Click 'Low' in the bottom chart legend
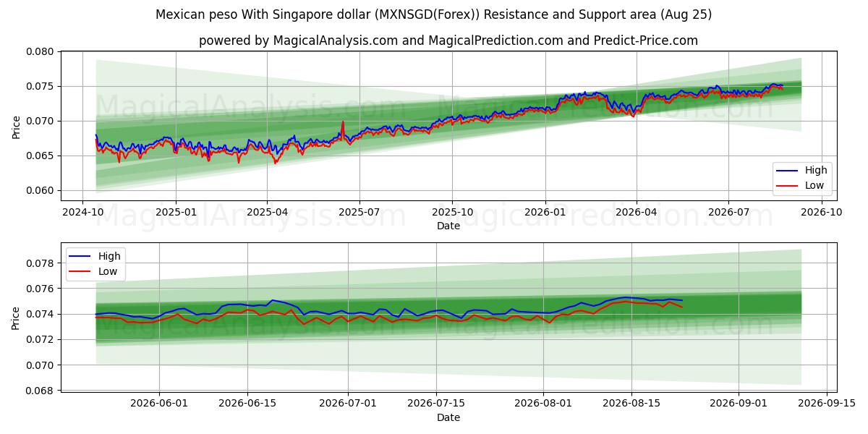Screen dimensions: 868x434 pos(107,271)
